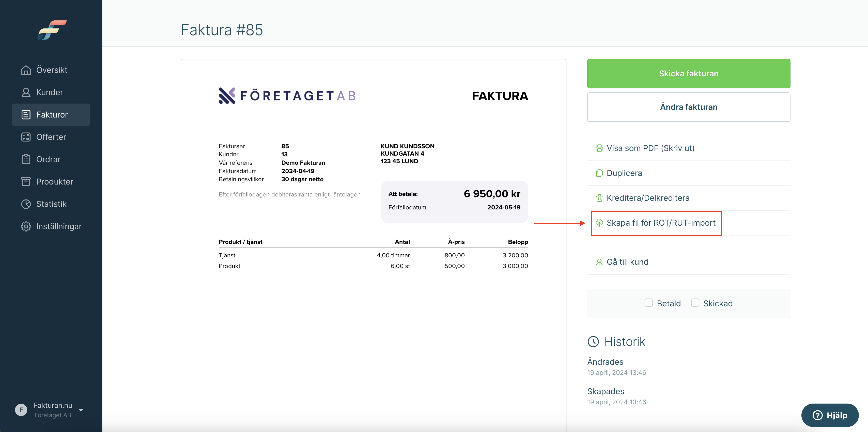Viewport: 868px width, 432px height.
Task: Click the 4,00 timmar quantity cell
Action: coord(393,255)
